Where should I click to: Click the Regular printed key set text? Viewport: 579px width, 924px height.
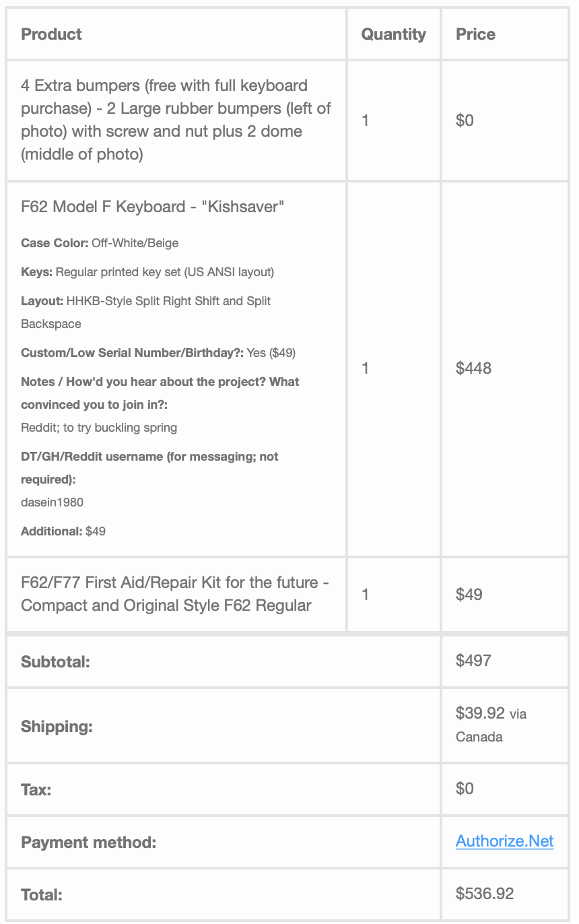coord(164,272)
